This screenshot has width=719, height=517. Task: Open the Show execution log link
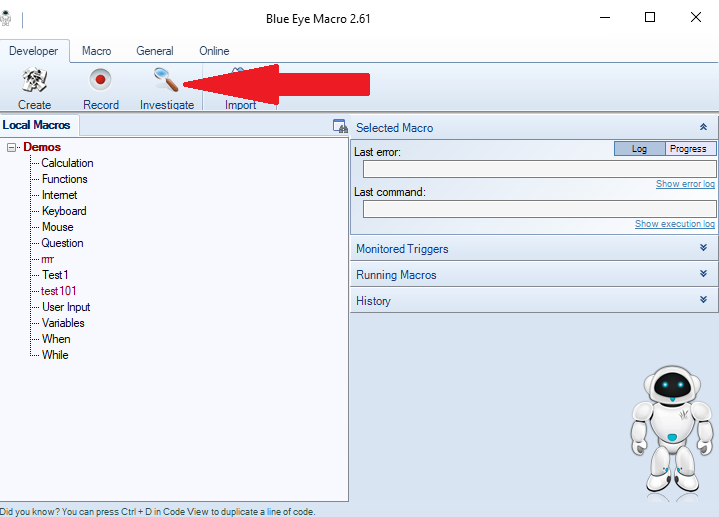click(x=675, y=224)
